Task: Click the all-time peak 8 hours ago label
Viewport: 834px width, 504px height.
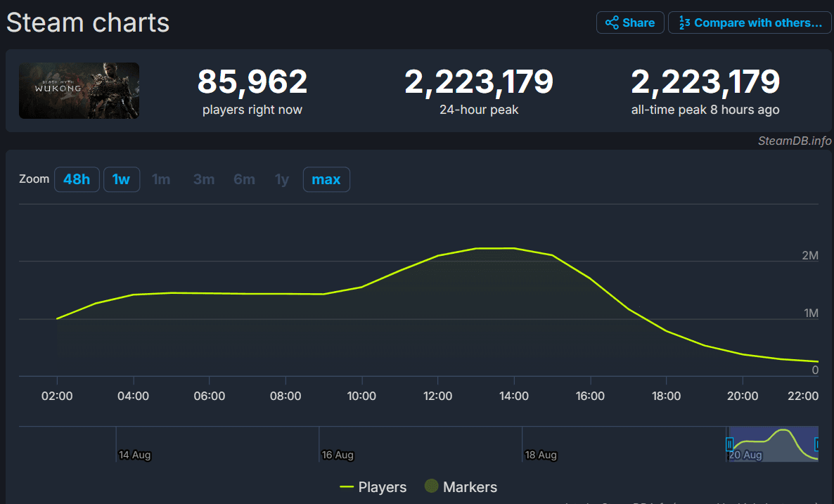Action: pyautogui.click(x=705, y=110)
